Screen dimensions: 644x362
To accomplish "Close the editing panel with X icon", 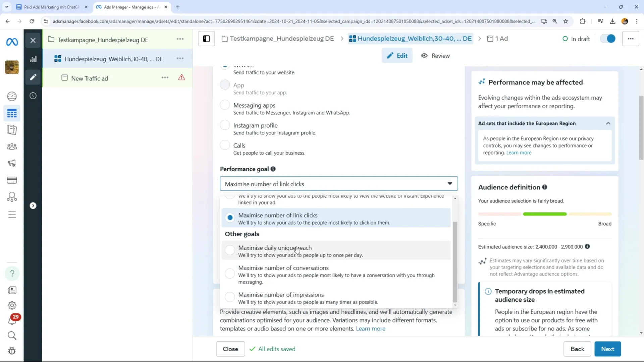I will [33, 41].
